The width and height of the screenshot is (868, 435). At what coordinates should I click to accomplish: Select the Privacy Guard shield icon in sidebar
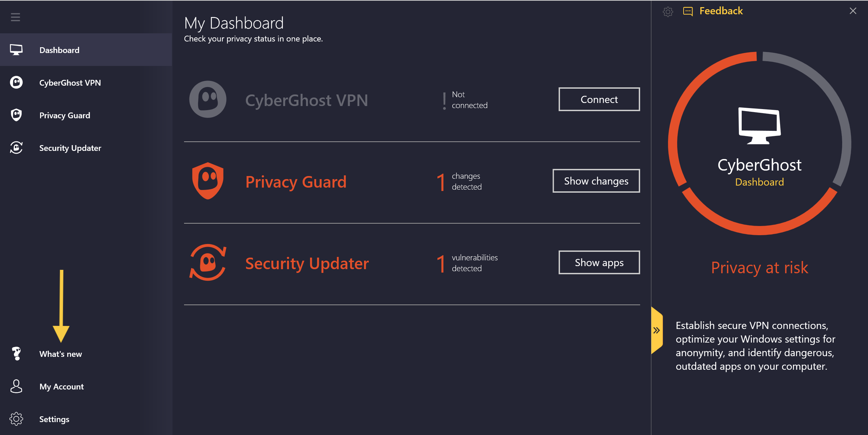[16, 115]
